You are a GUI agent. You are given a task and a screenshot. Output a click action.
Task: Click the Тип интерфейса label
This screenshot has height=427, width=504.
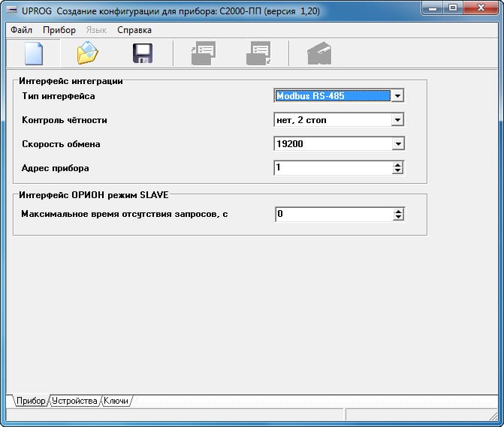pyautogui.click(x=58, y=96)
